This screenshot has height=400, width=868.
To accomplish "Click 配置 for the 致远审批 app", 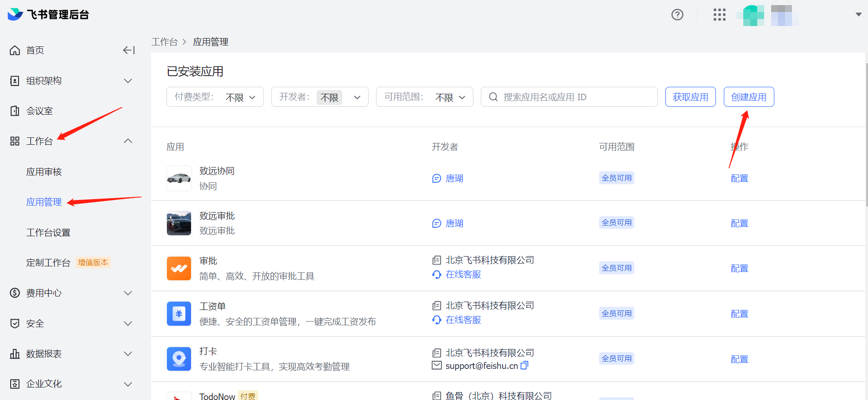I will click(739, 224).
